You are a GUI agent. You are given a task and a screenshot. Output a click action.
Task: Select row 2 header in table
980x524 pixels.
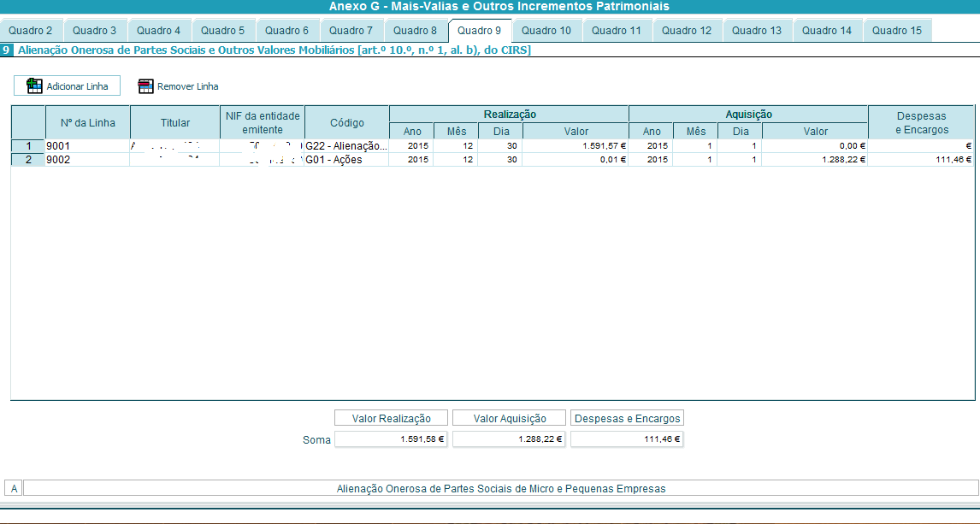pos(27,160)
